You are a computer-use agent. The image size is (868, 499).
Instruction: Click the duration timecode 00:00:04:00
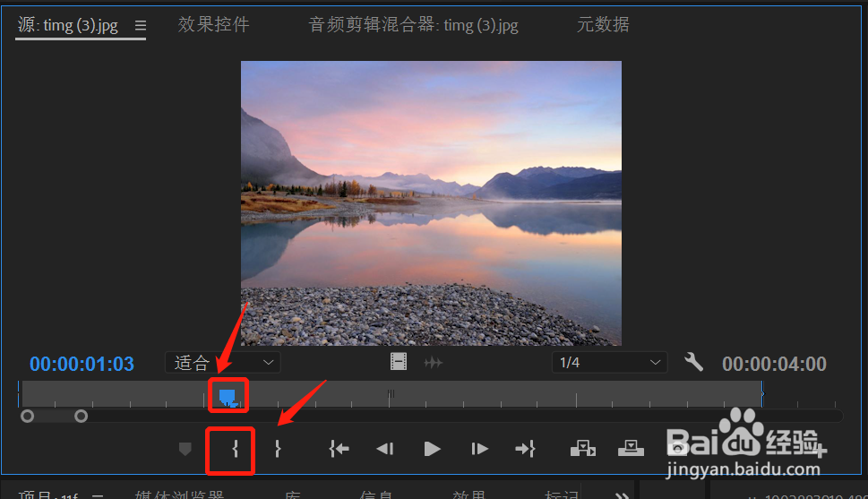tap(774, 364)
